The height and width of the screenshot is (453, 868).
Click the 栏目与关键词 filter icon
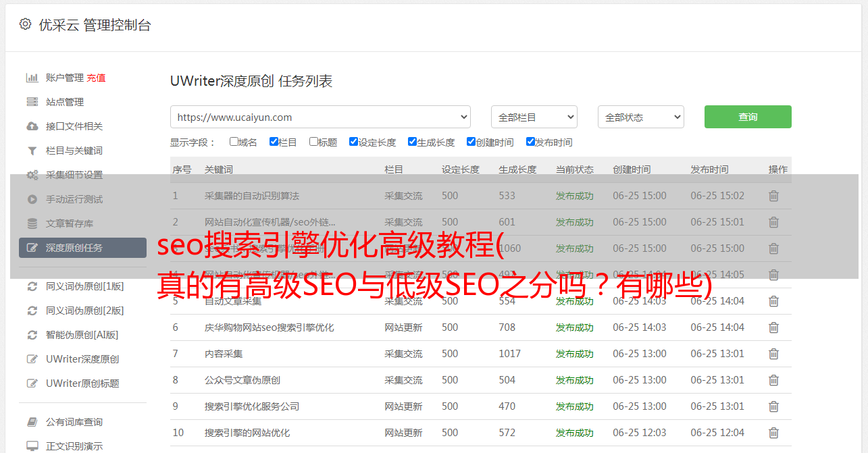pos(32,151)
